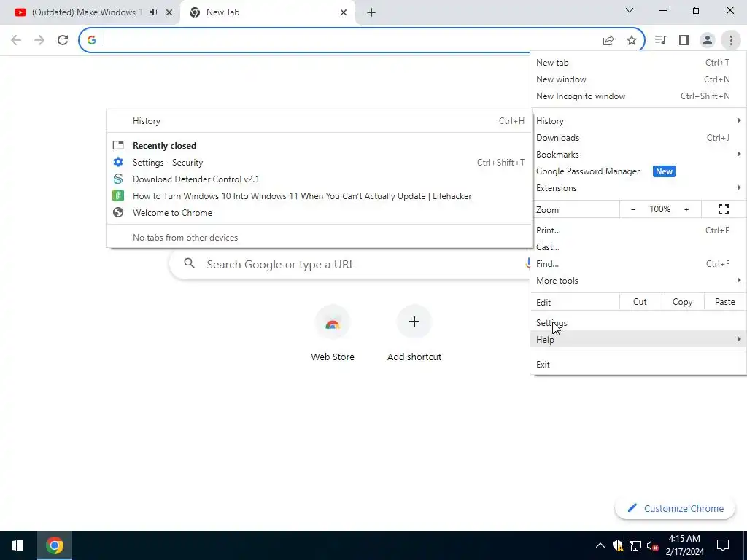Reopen Welcome to Chrome tab
Viewport: 747px width, 560px height.
(319, 213)
